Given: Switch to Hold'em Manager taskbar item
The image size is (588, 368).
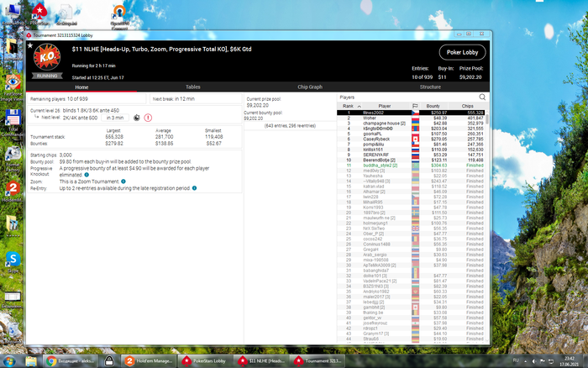Looking at the screenshot, I should (149, 361).
